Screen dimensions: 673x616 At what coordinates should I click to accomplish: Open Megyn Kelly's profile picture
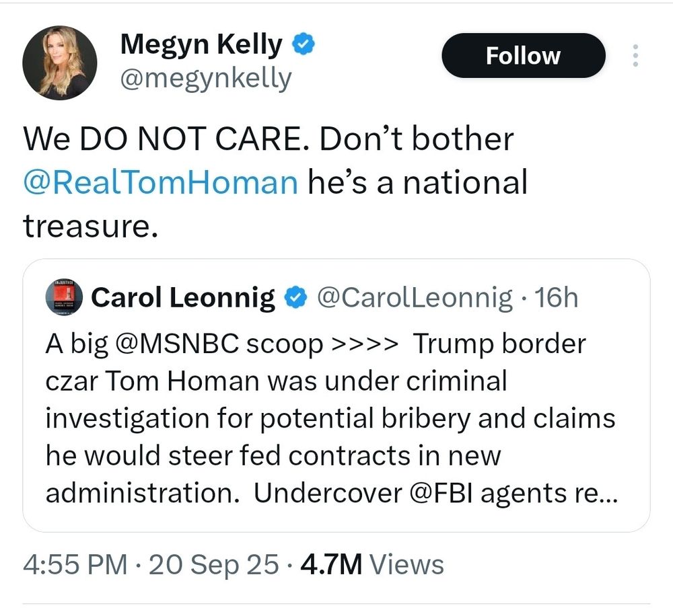pos(59,63)
